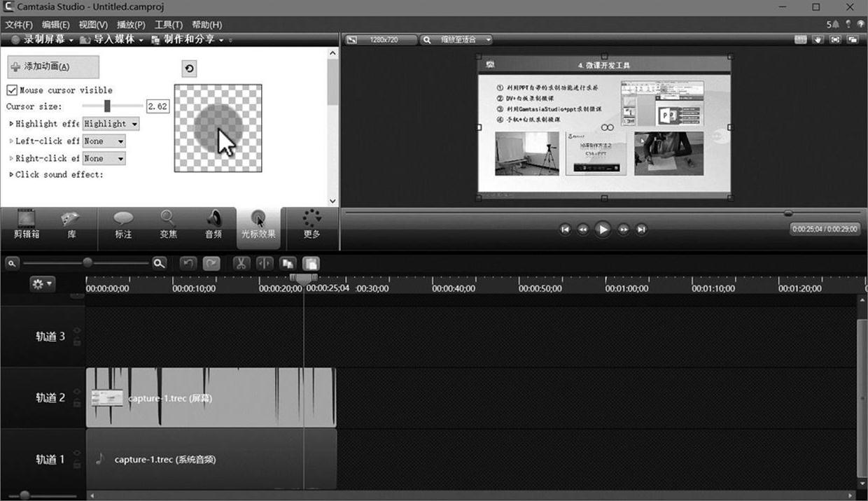This screenshot has height=501, width=868.
Task: Open the 编辑(E) menu
Action: 56,24
